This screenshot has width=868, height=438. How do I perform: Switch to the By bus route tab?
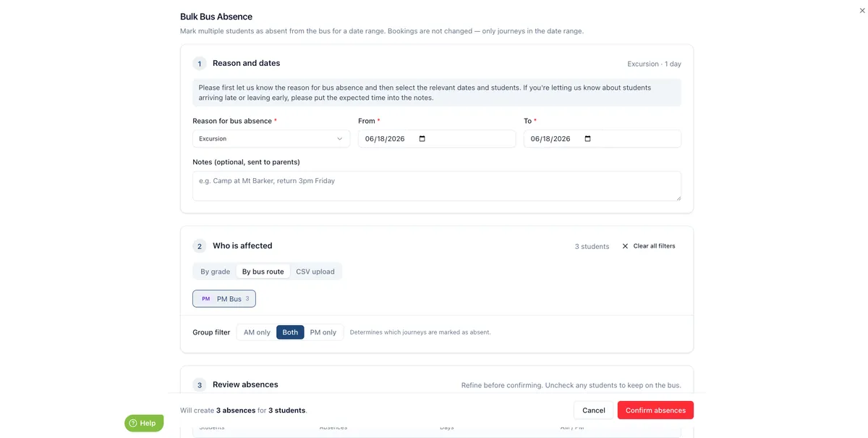click(x=263, y=271)
